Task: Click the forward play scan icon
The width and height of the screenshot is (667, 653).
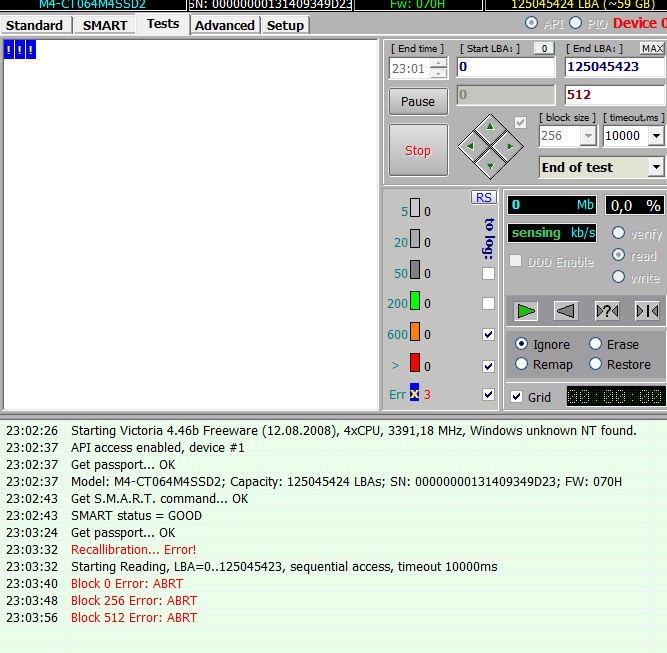Action: coord(526,311)
